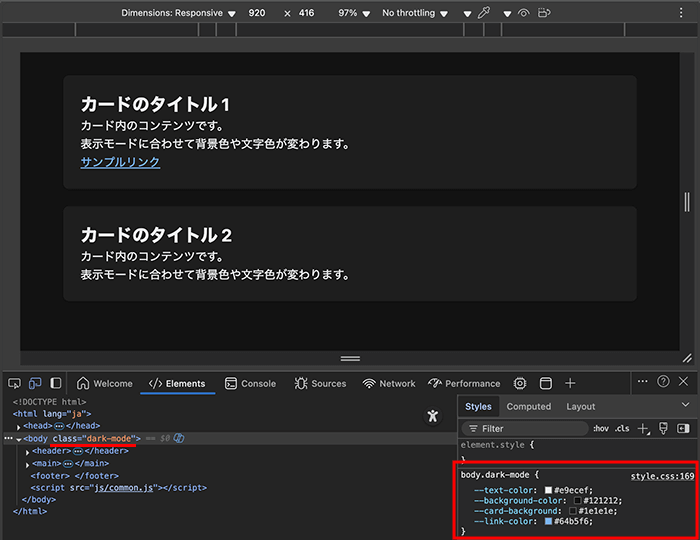Click the multiply icon between dimensions

click(288, 14)
